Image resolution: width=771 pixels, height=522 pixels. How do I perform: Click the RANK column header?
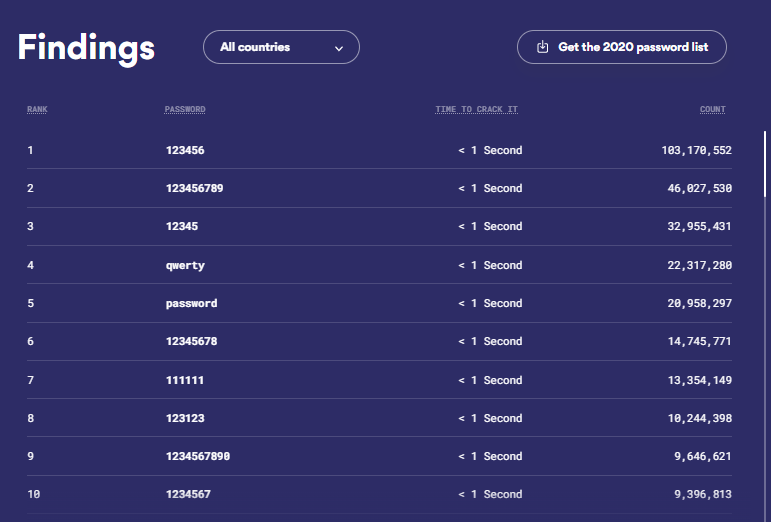pos(37,109)
